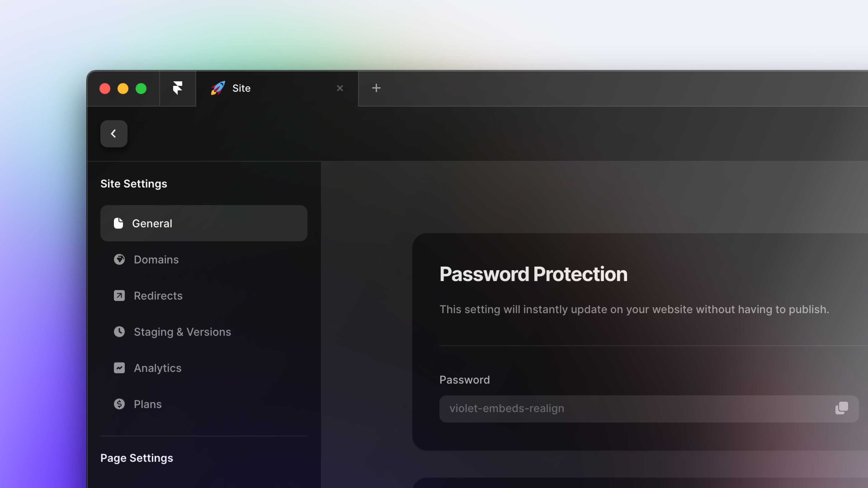Click the Domains globe icon
868x488 pixels.
tap(119, 259)
